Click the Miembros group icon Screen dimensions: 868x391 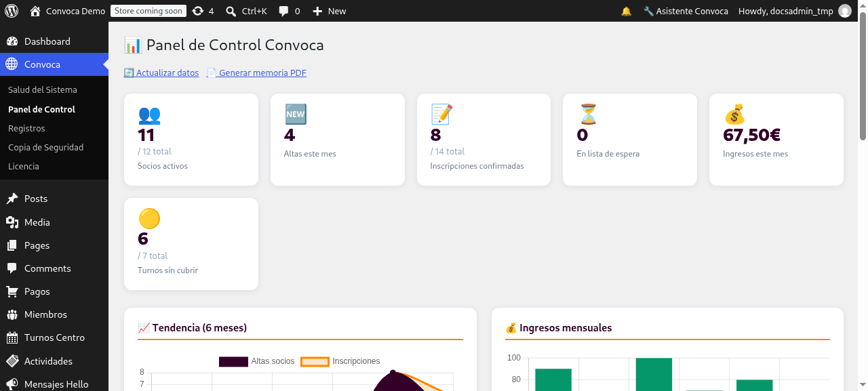click(12, 314)
